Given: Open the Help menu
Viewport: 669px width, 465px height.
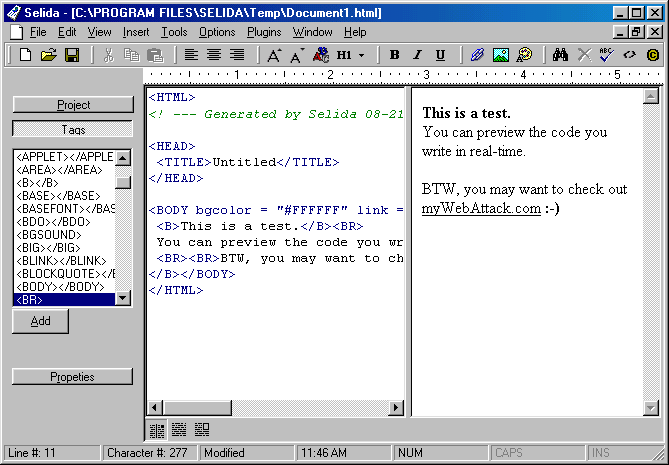Looking at the screenshot, I should (x=355, y=32).
